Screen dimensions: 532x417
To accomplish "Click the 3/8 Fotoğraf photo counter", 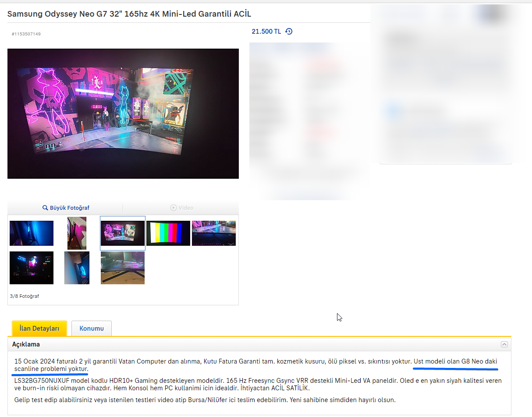I will (25, 297).
